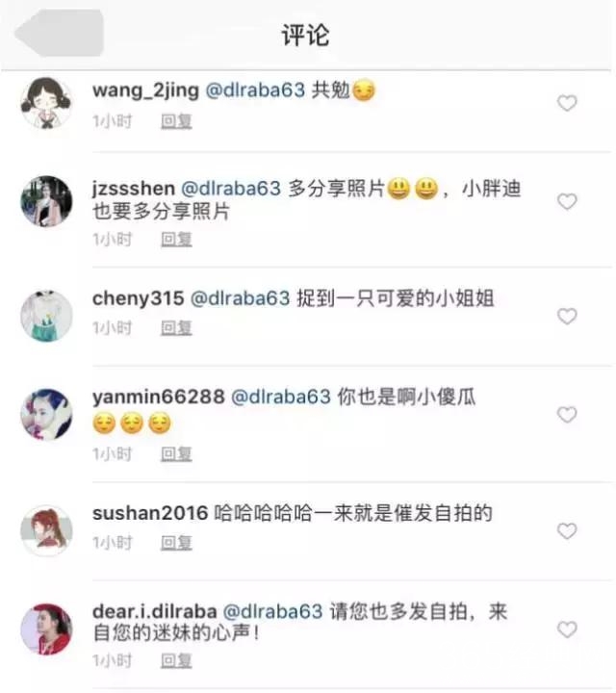Like jzssshen's comment with the heart
Image resolution: width=616 pixels, height=693 pixels.
pos(567,201)
